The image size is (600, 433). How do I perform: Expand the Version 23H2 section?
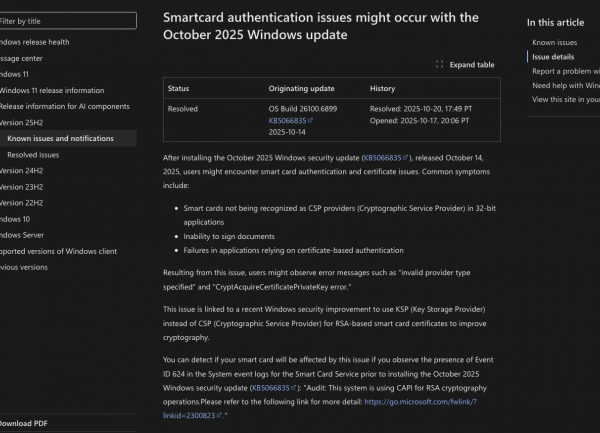tap(24, 187)
